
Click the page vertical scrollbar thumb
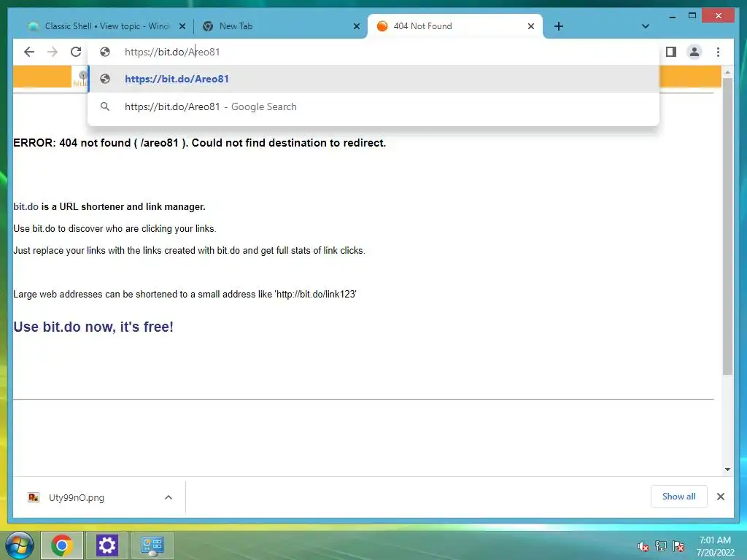727,226
